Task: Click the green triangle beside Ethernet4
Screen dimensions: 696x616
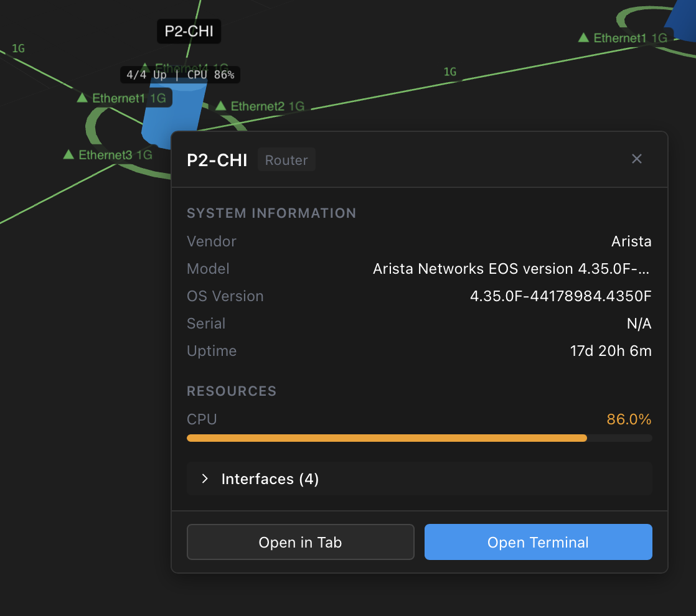Action: (145, 67)
